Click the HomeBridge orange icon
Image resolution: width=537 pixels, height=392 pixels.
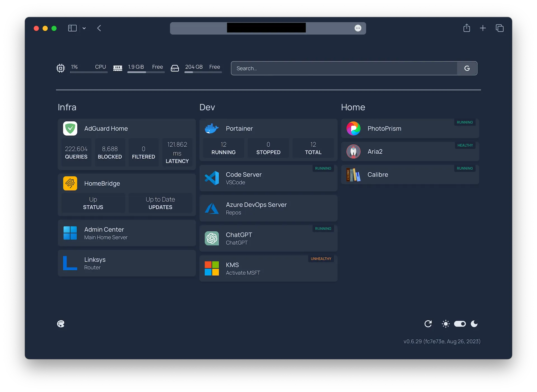click(x=70, y=183)
